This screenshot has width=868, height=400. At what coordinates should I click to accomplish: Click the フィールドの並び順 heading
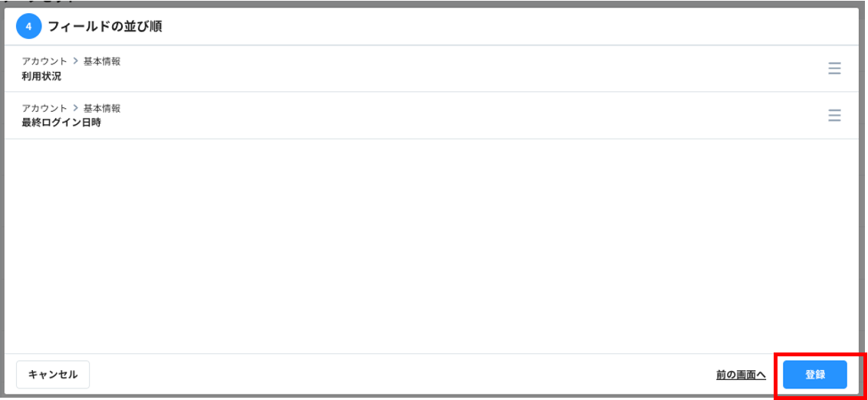[x=104, y=27]
